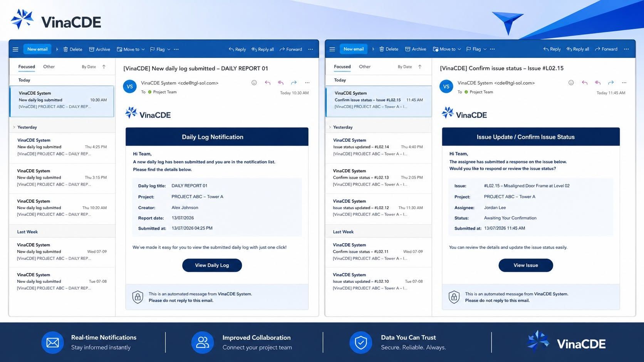Open Move to dropdown in right window
Viewport: 644px width, 362px height.
(447, 49)
